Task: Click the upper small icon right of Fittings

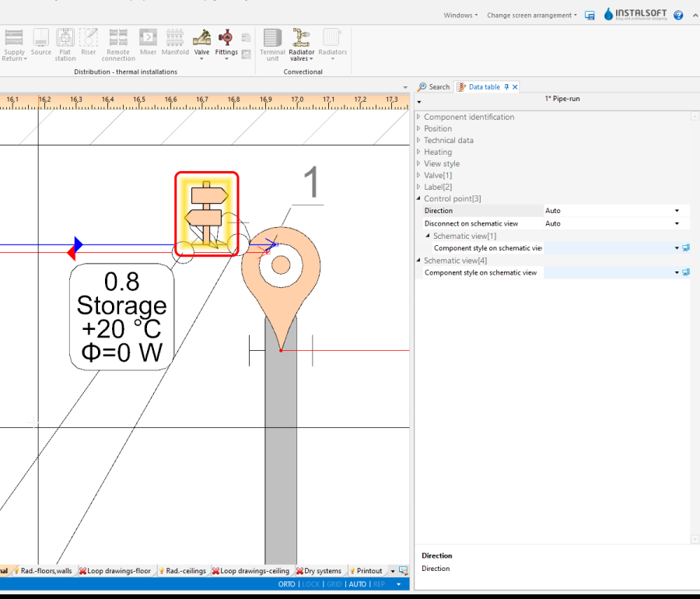Action: pyautogui.click(x=246, y=37)
